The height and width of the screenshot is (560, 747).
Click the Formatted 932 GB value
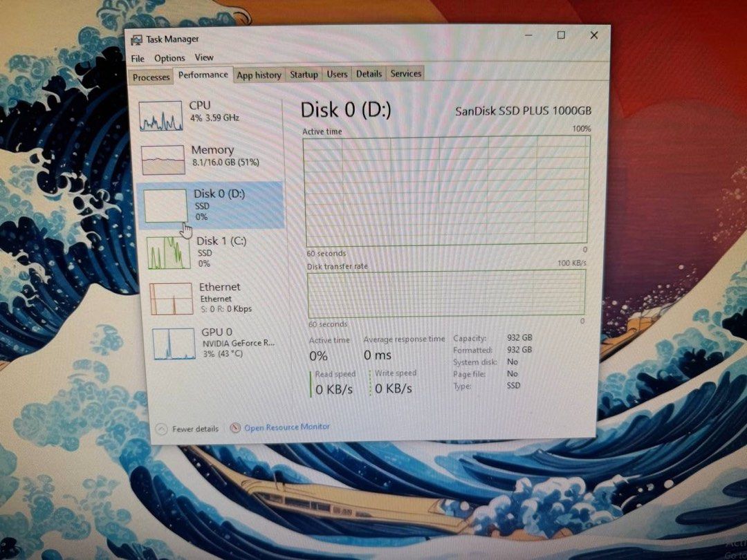point(519,350)
